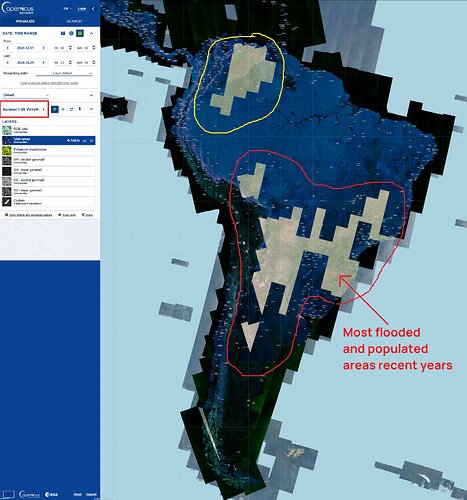Image resolution: width=467 pixels, height=500 pixels.
Task: Open the calendar icon in Date/Time Range
Action: [x=63, y=33]
